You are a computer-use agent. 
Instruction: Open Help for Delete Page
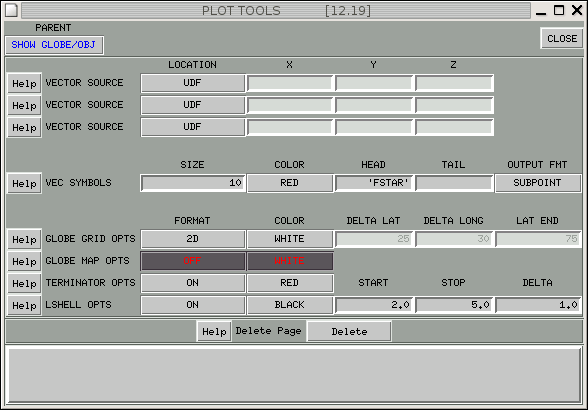[214, 332]
